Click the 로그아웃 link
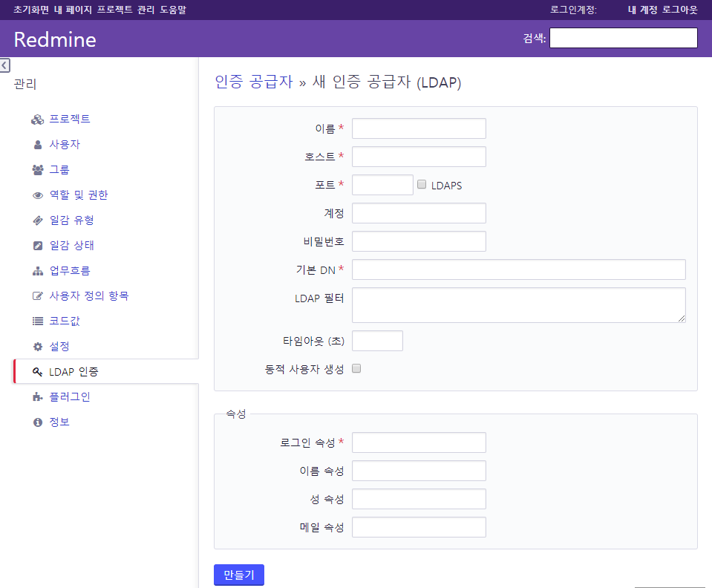The width and height of the screenshot is (712, 588). pos(680,10)
